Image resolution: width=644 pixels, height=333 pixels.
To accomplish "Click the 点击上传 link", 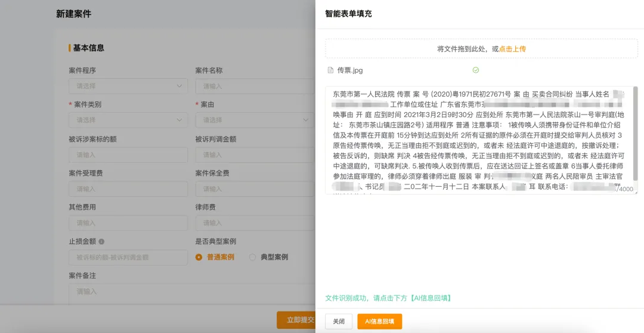I will (x=512, y=49).
